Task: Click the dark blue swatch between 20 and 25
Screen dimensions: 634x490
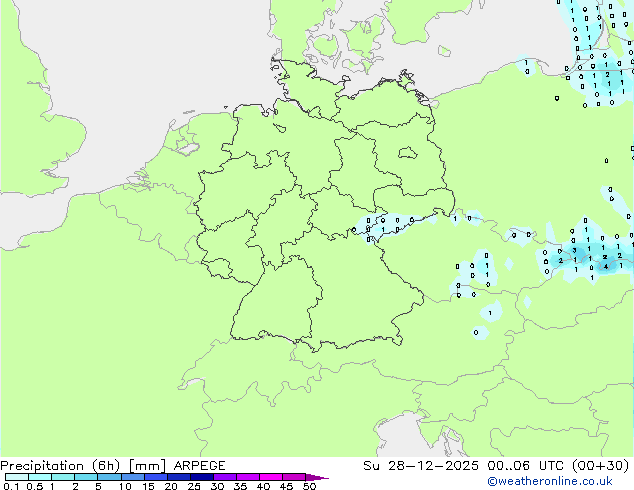Action: tap(179, 477)
